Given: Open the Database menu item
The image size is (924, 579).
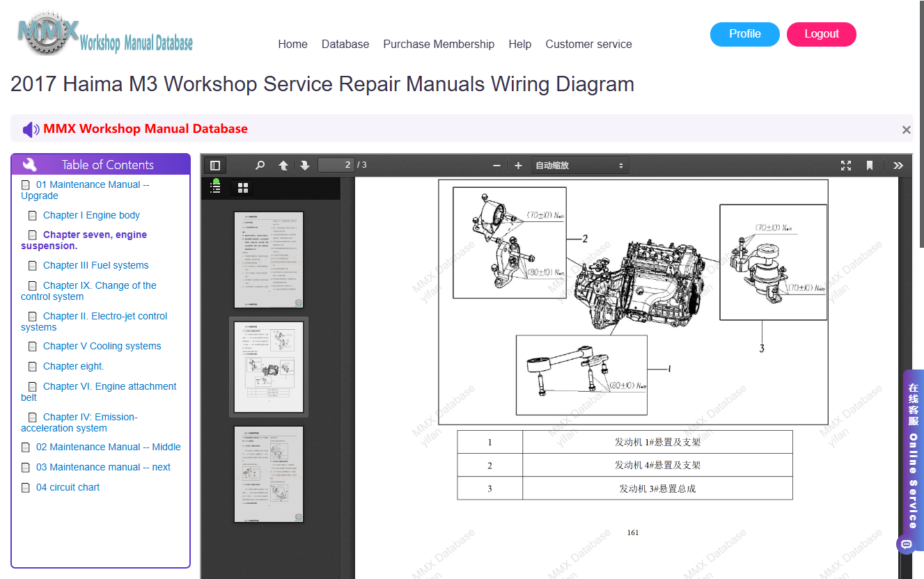Looking at the screenshot, I should pyautogui.click(x=345, y=44).
